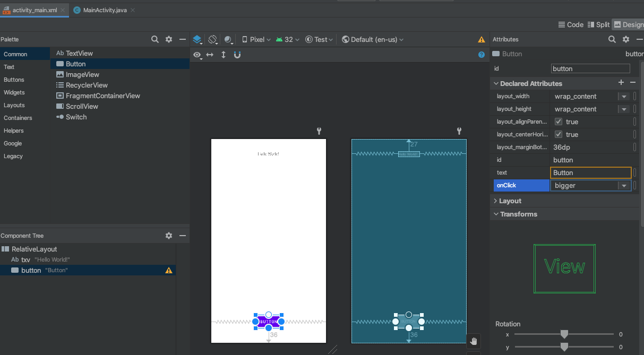Open the onClick dropdown arrow
This screenshot has height=355, width=644.
[x=623, y=186]
